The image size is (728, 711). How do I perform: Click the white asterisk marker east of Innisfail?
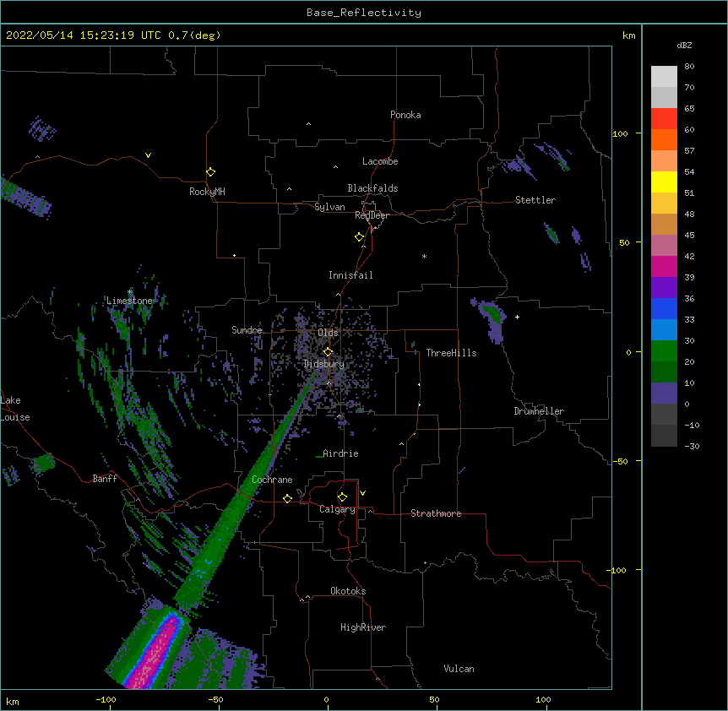pyautogui.click(x=424, y=256)
